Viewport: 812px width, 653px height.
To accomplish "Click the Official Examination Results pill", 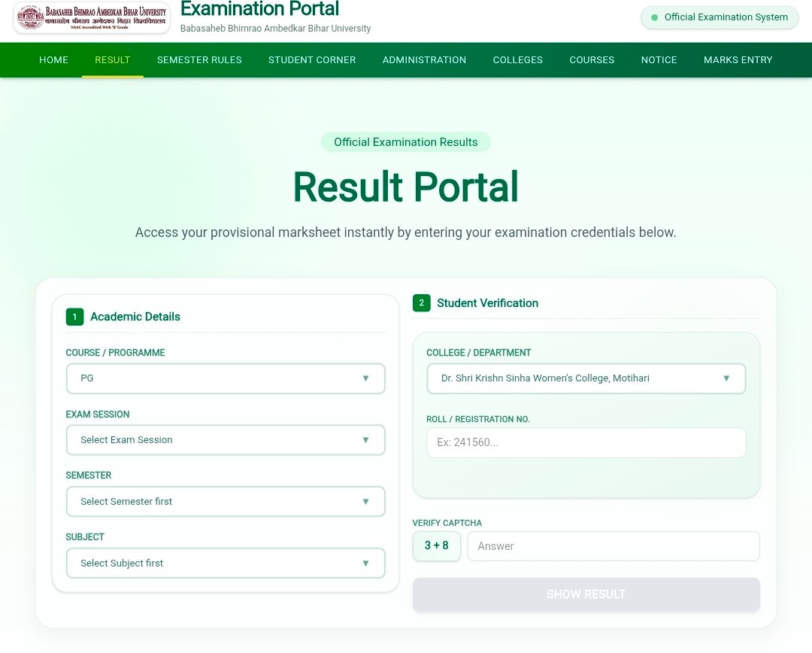I will pyautogui.click(x=405, y=142).
